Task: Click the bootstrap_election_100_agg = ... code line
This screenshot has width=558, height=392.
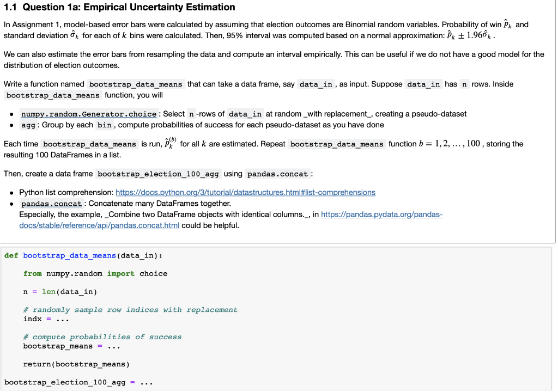Action: 78,382
